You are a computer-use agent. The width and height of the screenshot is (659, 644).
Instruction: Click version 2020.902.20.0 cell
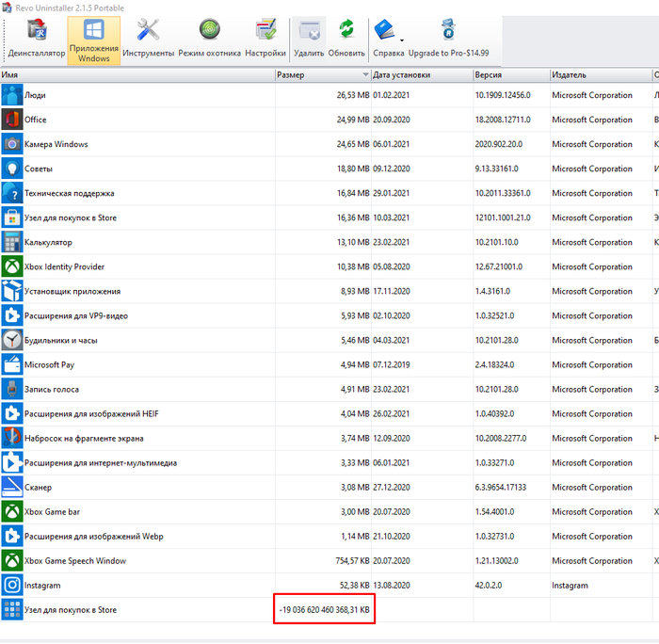tap(498, 144)
